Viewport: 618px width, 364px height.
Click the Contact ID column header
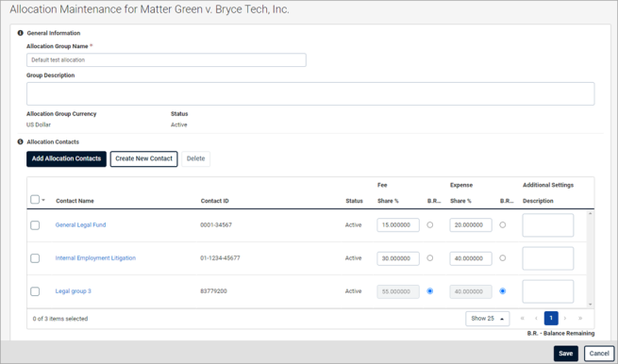[x=215, y=201]
